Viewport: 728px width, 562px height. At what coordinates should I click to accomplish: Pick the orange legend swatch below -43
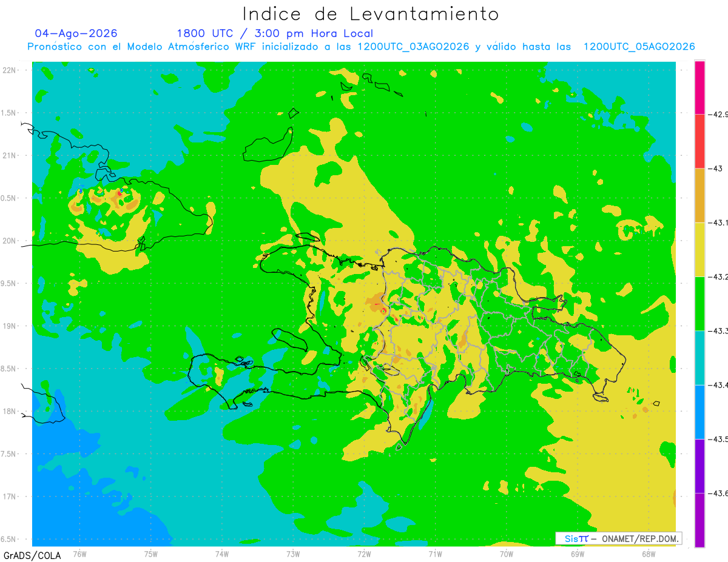(x=699, y=195)
